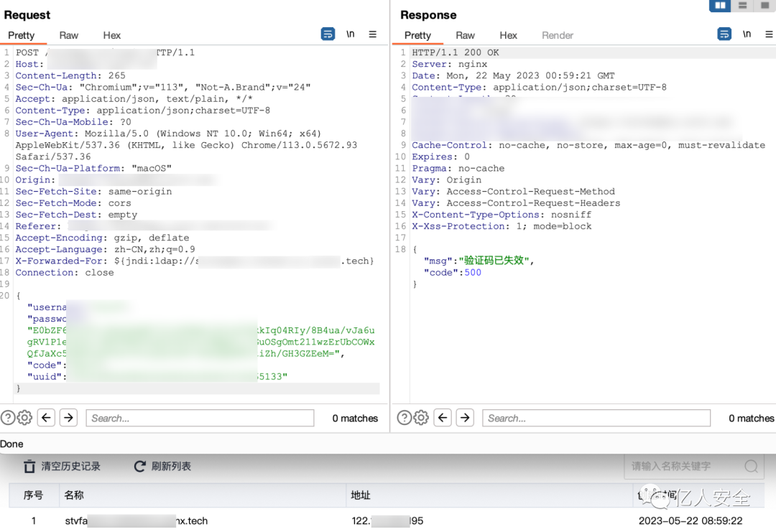Switch Response to Render tab
This screenshot has width=776, height=532.
pyautogui.click(x=558, y=35)
